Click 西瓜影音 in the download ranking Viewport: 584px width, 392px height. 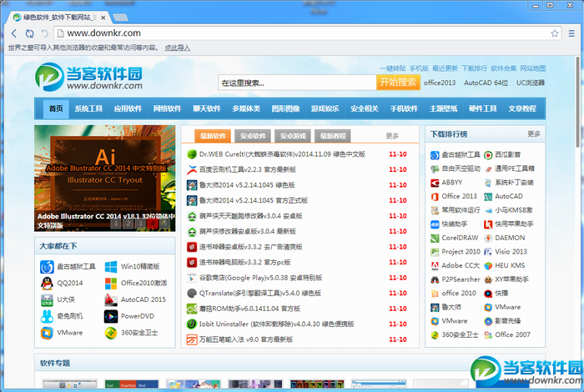(507, 155)
